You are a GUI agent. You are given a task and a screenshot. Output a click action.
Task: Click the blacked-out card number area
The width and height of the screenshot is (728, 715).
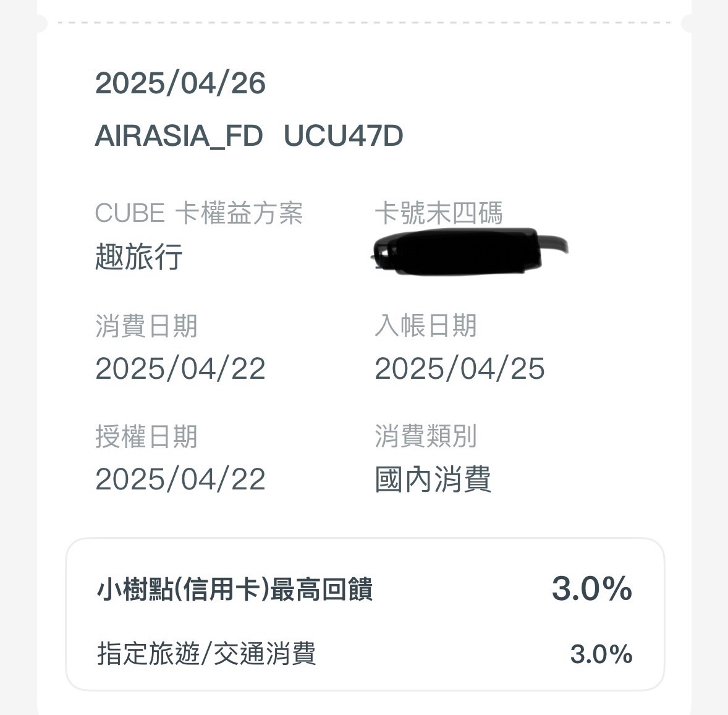[x=469, y=252]
